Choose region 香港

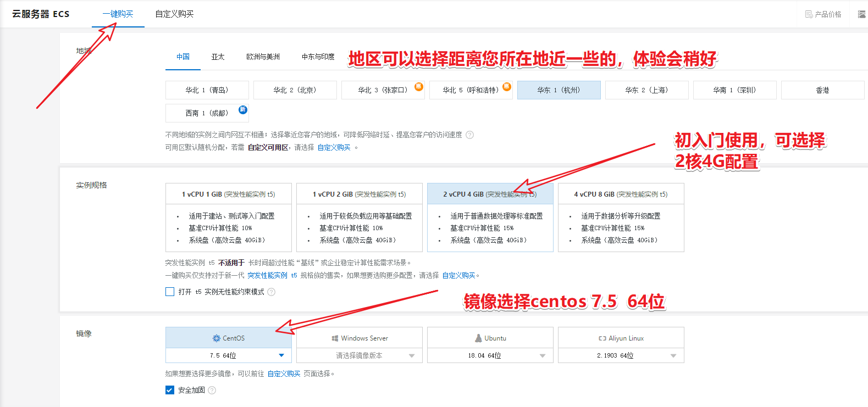823,90
